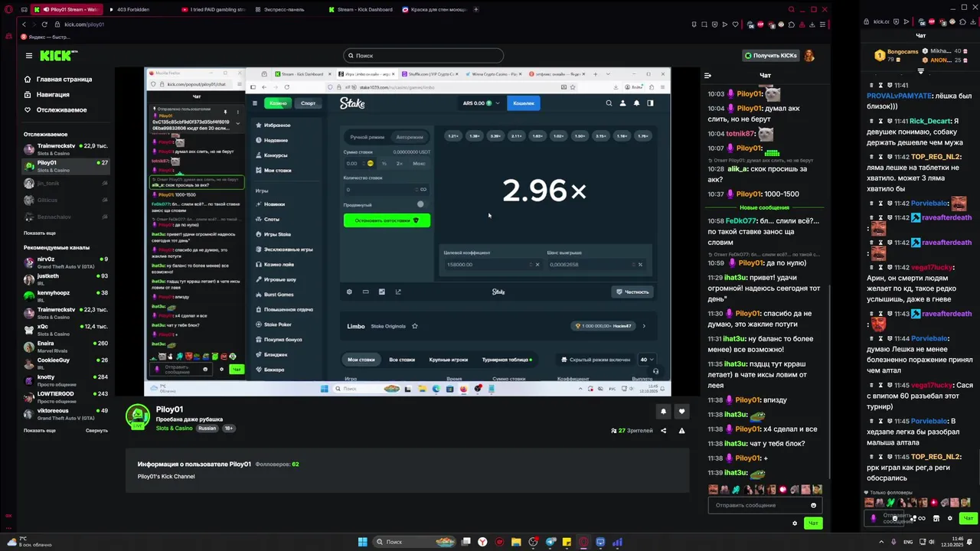Select Авторежим tab

coord(410,137)
